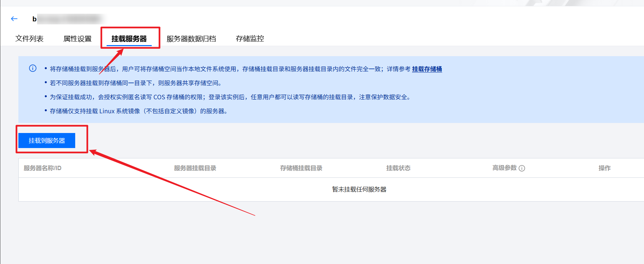The height and width of the screenshot is (264, 644).
Task: Click the bucket name title beside back arrow
Action: [x=67, y=19]
